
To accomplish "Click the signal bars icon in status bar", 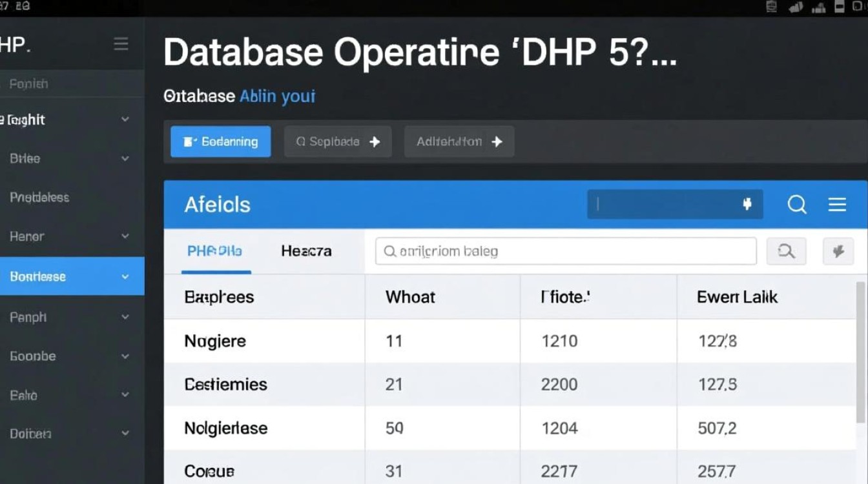I will (818, 7).
